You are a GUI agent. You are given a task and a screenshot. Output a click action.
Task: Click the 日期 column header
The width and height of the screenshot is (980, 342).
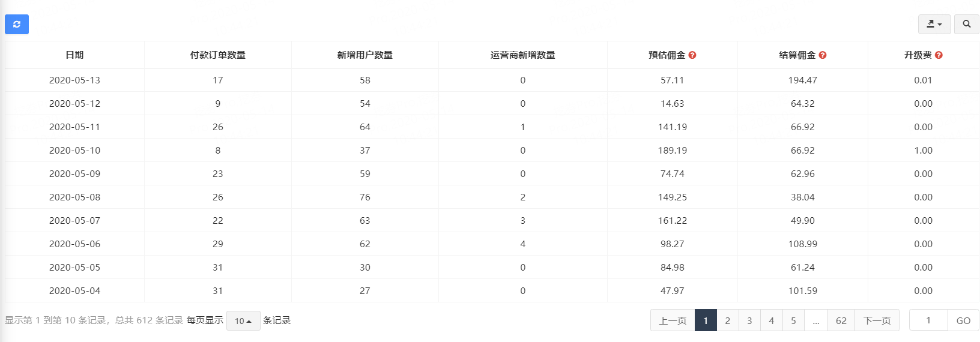(x=74, y=55)
